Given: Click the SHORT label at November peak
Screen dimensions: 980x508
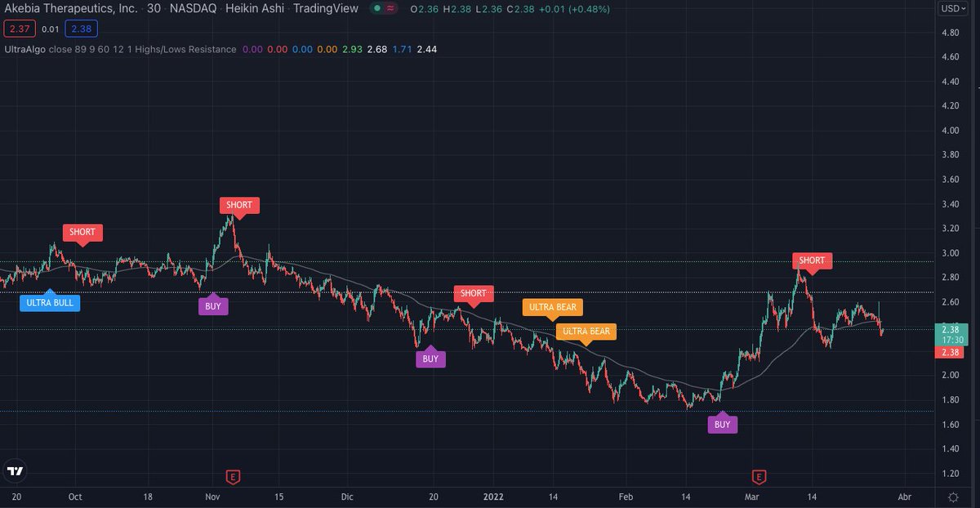Looking at the screenshot, I should coord(239,206).
